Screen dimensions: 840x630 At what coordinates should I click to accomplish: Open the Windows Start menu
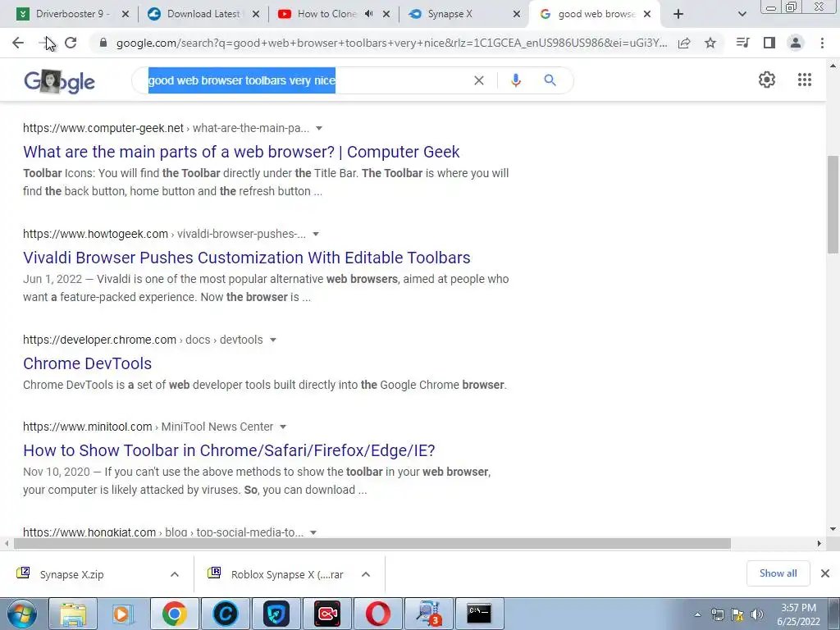(x=21, y=614)
